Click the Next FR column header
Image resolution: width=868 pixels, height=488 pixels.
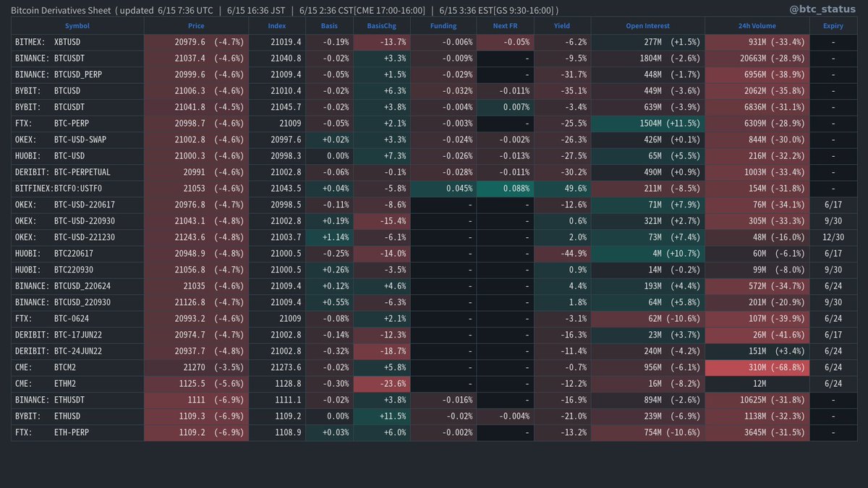coord(504,25)
